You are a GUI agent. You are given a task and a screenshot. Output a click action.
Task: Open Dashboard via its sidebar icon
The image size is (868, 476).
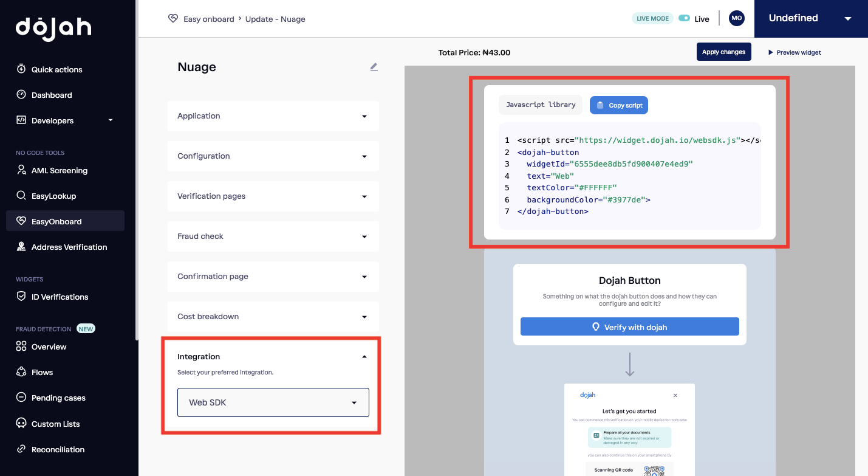21,95
